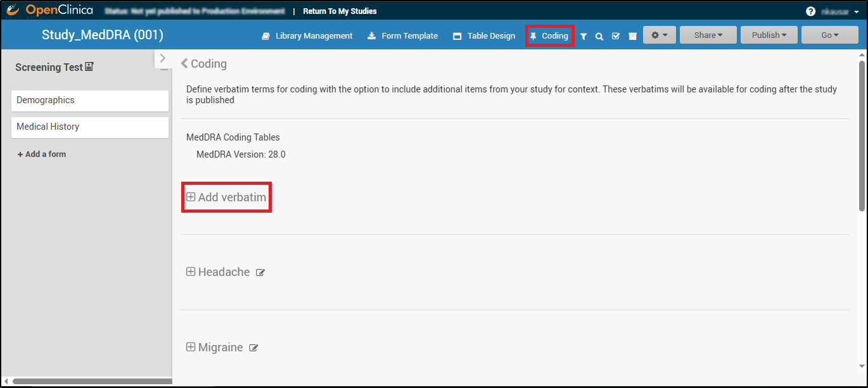Switch to Table Design
The width and height of the screenshot is (868, 388).
(484, 36)
